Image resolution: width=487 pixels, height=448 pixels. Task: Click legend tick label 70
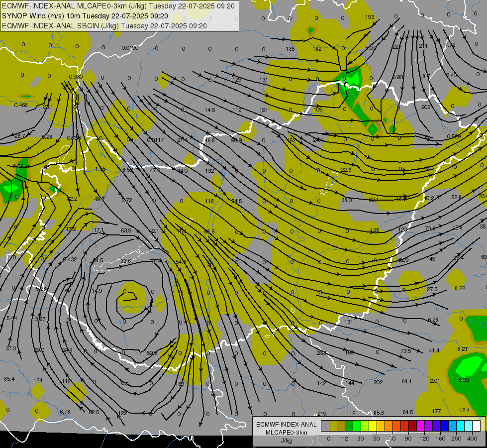[392, 439]
